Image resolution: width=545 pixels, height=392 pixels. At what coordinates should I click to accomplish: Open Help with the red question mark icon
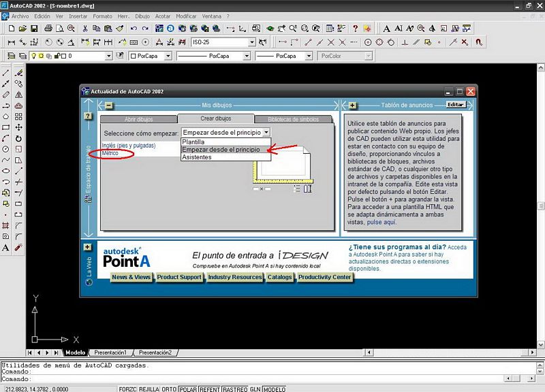pyautogui.click(x=355, y=29)
